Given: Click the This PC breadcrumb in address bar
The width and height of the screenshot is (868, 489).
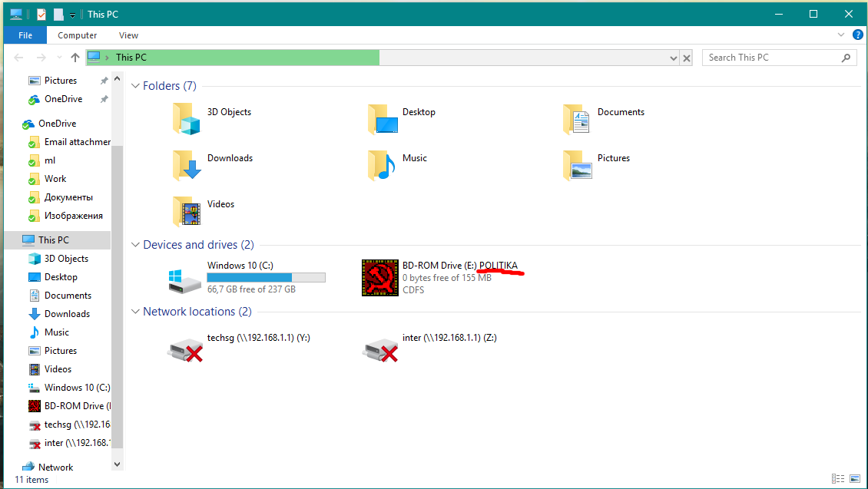Looking at the screenshot, I should [131, 58].
